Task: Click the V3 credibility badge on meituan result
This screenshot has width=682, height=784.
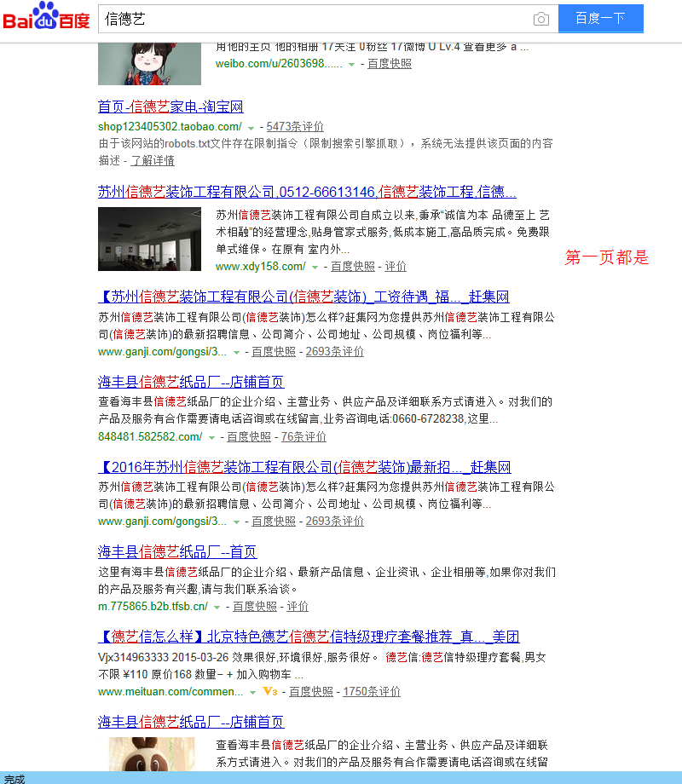Action: tap(270, 691)
